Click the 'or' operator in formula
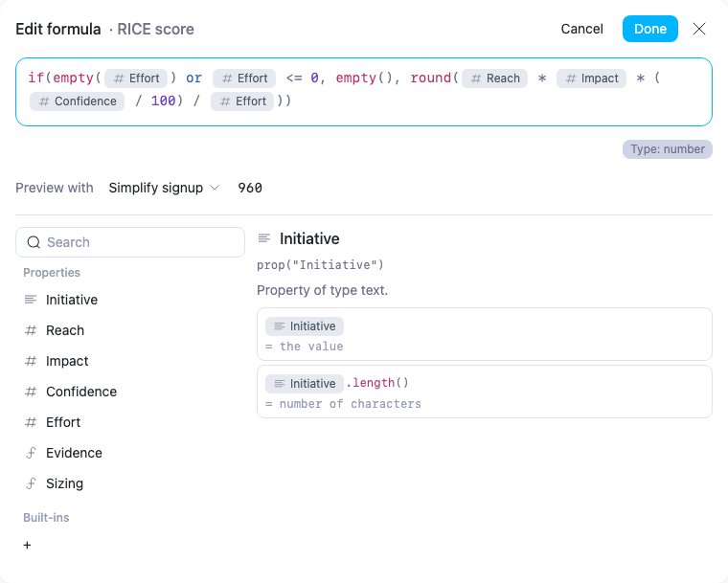This screenshot has height=583, width=728. 193,78
